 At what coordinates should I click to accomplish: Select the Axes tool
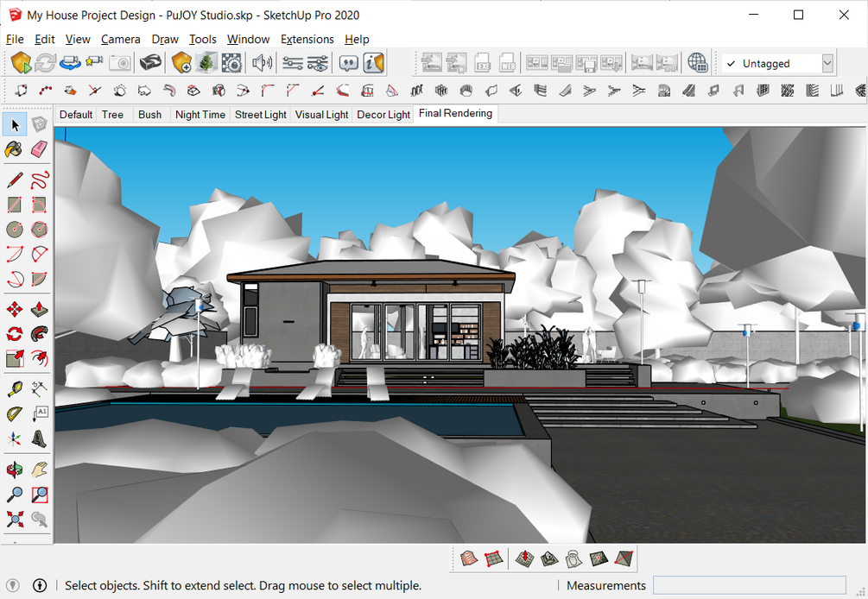coord(15,438)
